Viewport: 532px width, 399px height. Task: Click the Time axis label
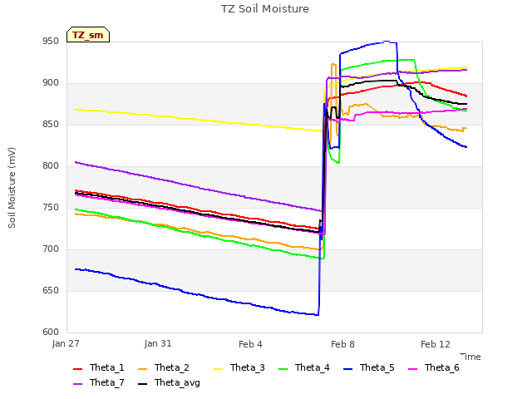(x=470, y=357)
